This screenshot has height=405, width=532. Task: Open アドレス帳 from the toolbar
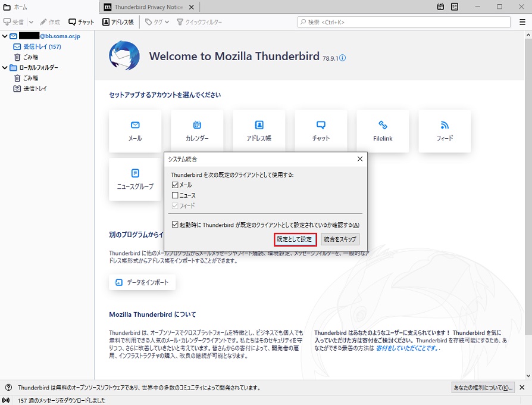[118, 22]
